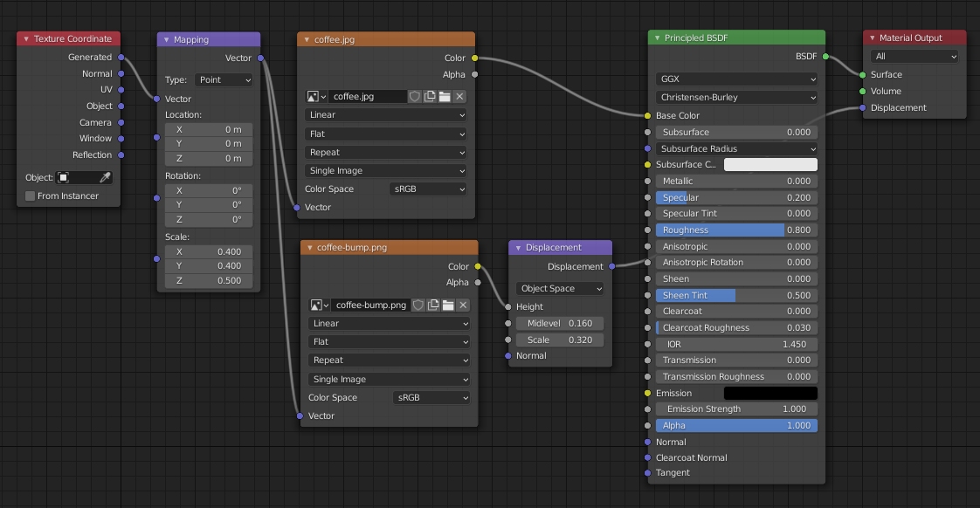Screen dimensions: 980x508
Task: Open Displacement Object Space dropdown
Action: tap(560, 288)
